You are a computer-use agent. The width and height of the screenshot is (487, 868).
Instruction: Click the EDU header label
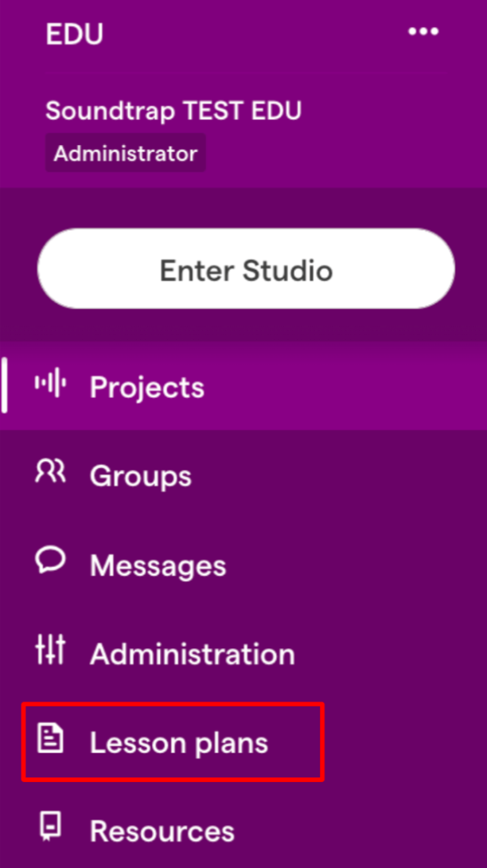(73, 33)
